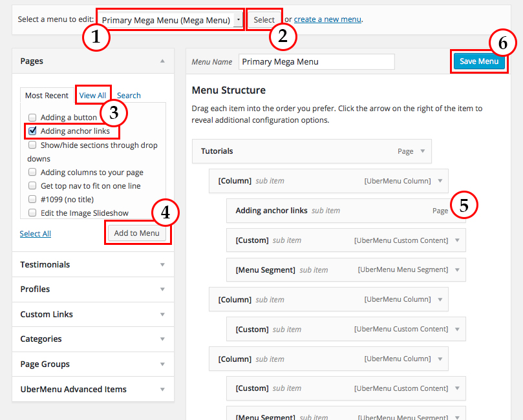The image size is (523, 420).
Task: Open the Custom Links panel
Action: pos(162,315)
